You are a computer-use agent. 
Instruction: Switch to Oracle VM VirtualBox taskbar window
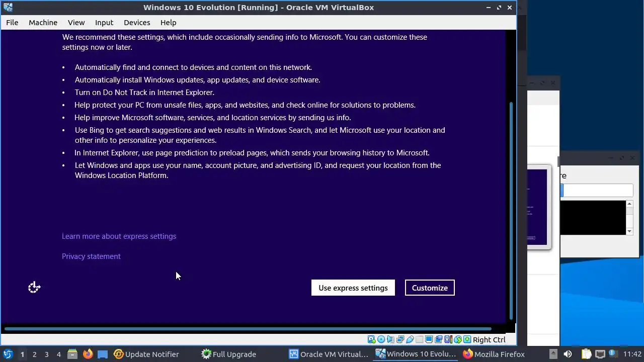coord(329,354)
